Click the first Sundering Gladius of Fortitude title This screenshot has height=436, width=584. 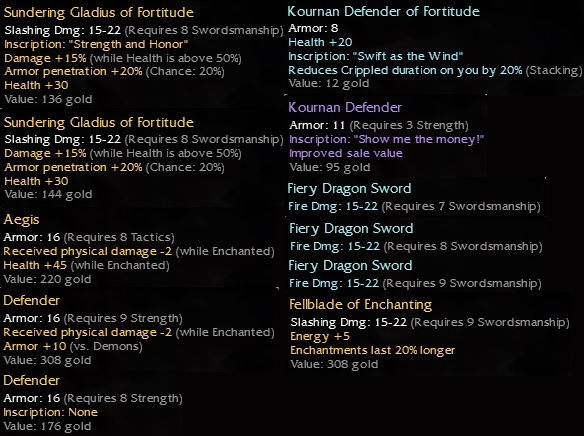coord(99,13)
